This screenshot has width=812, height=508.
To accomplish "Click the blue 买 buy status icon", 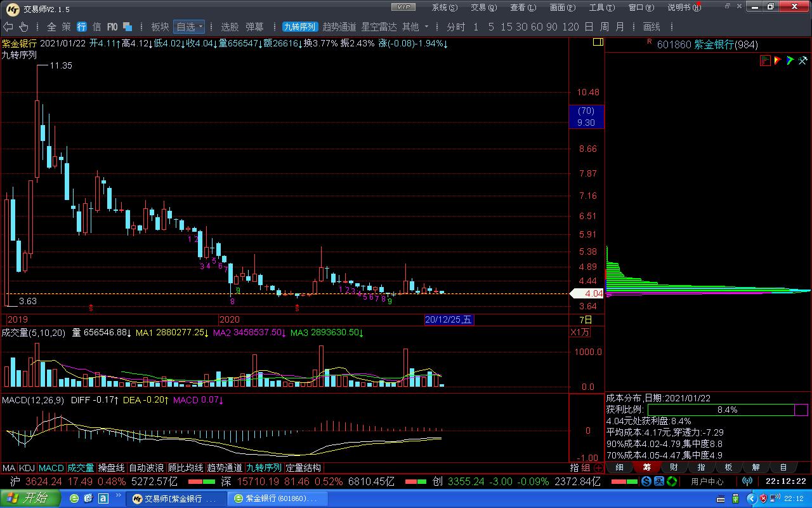I will 658,481.
